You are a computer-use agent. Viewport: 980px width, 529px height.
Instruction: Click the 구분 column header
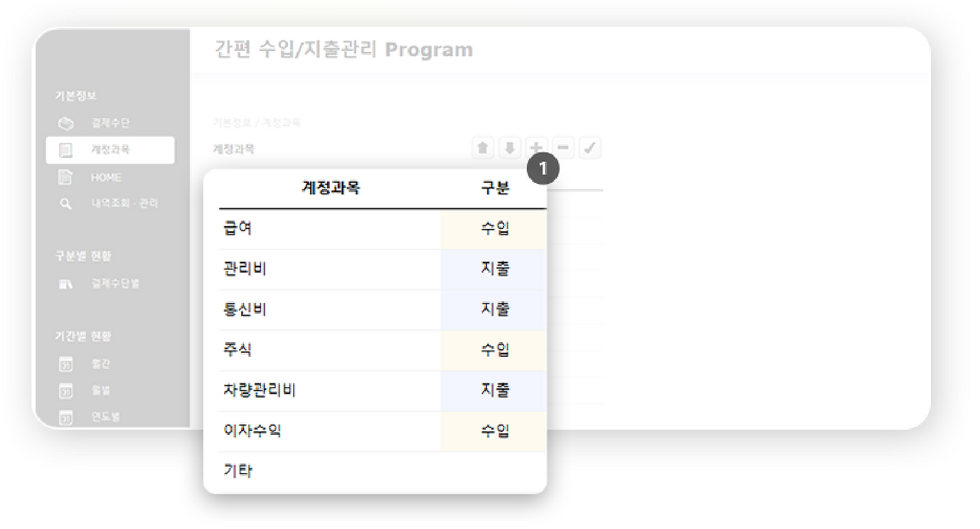click(x=495, y=189)
